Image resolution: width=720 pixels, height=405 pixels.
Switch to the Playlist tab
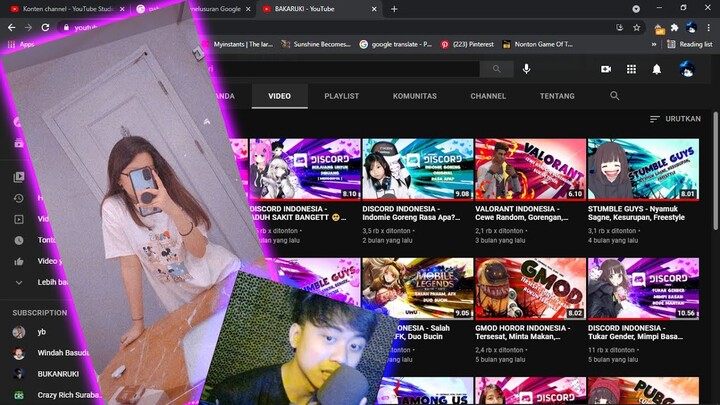341,96
